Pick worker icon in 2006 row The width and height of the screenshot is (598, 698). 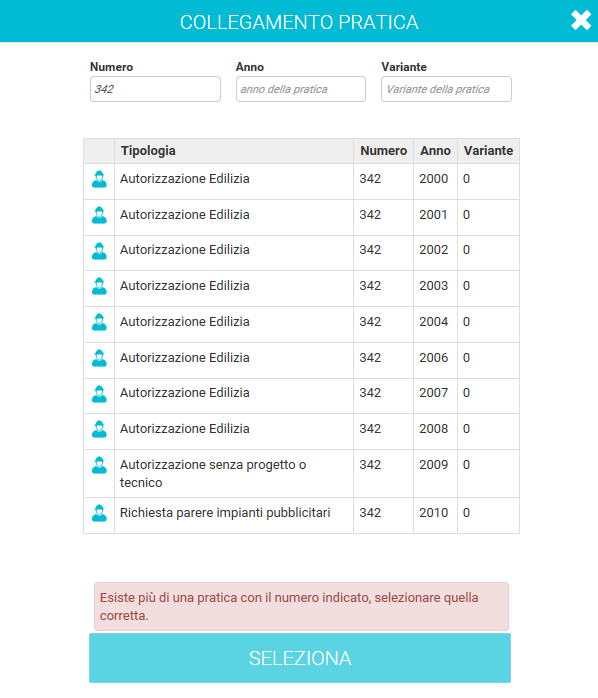99,358
